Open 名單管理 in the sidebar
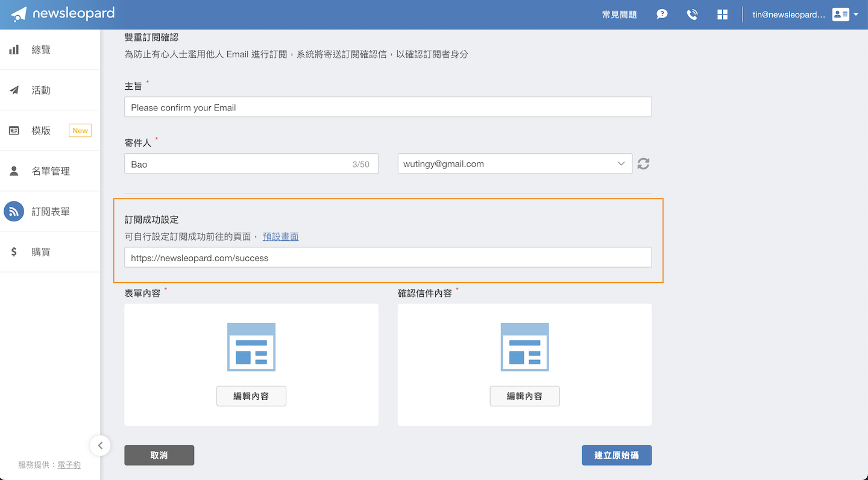Image resolution: width=868 pixels, height=480 pixels. (50, 171)
